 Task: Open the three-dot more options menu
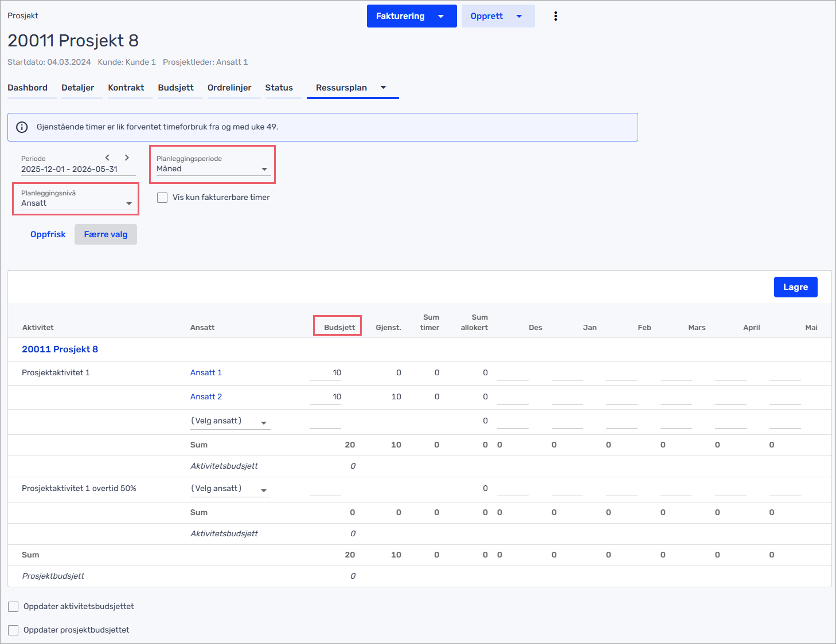555,16
